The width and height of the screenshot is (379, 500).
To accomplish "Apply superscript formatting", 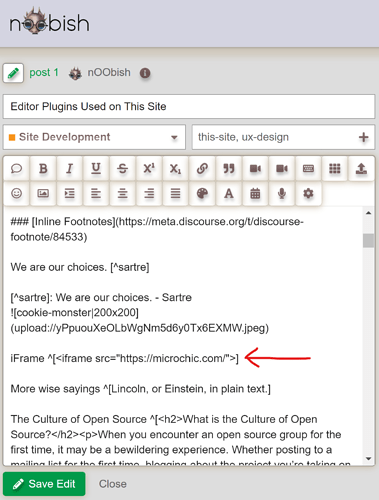I will pyautogui.click(x=149, y=169).
